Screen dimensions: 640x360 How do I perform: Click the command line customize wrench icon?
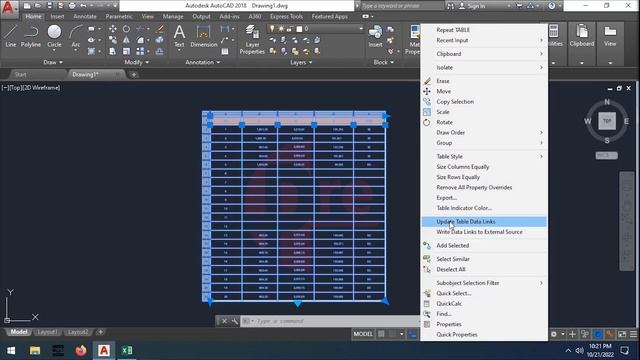click(235, 321)
